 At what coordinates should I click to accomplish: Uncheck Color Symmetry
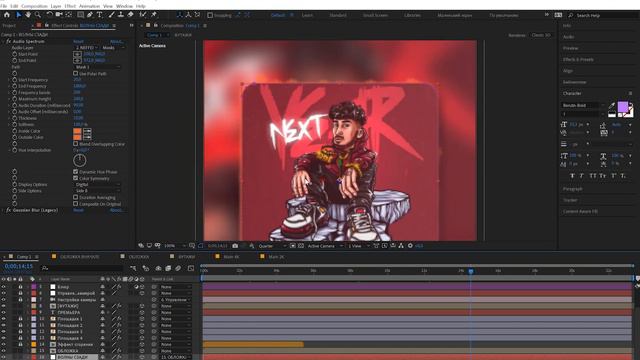tap(76, 178)
